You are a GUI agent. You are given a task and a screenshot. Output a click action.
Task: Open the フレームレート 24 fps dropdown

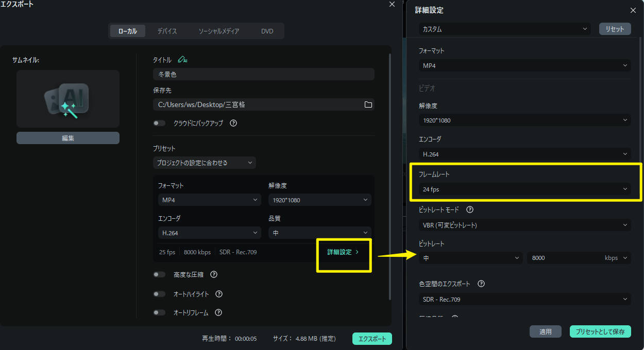524,189
